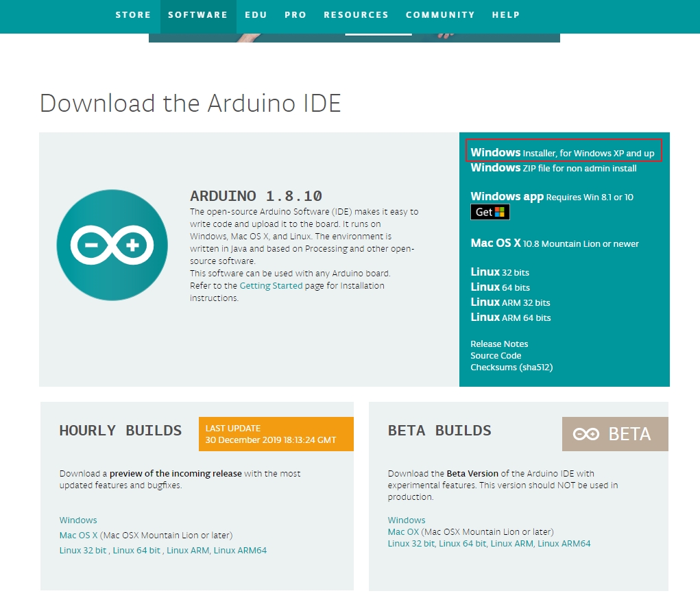Download Linux 64 bits version
Viewport: 700px width, 600px height.
tap(500, 287)
